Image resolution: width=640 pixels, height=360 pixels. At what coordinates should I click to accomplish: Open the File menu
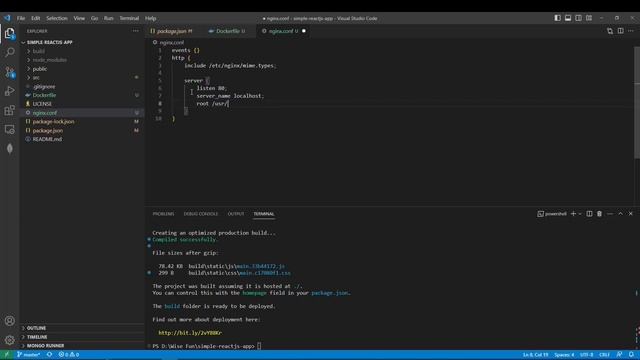point(21,18)
